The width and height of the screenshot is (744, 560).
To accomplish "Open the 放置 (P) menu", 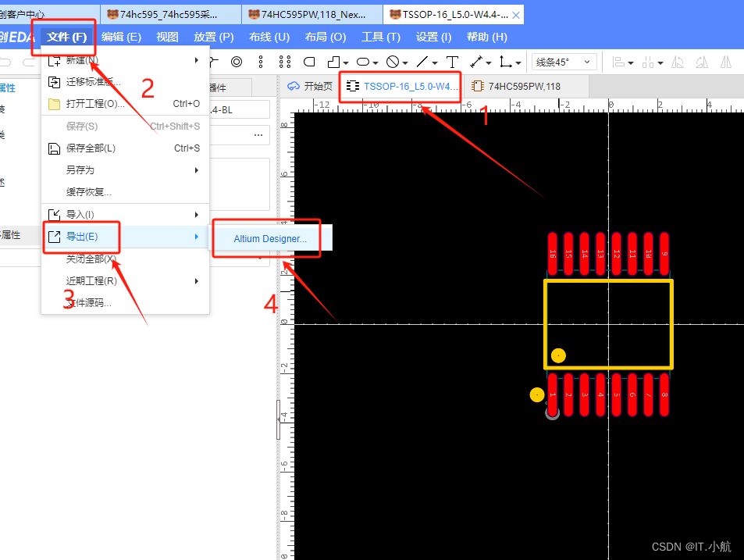I will pos(214,37).
